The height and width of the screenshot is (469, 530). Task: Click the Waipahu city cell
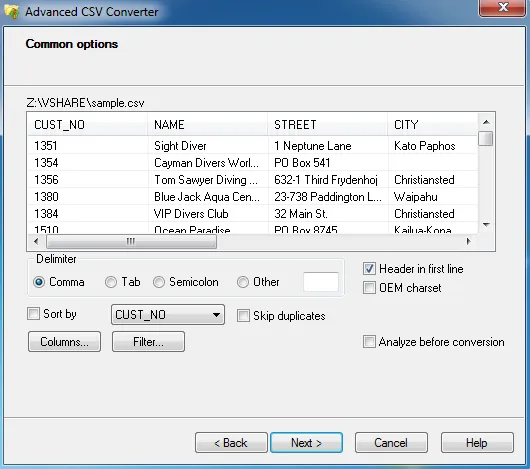(x=433, y=196)
